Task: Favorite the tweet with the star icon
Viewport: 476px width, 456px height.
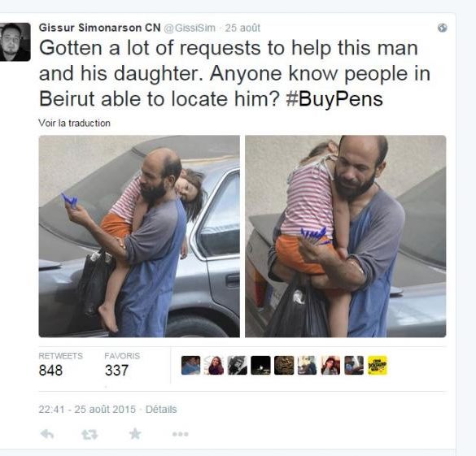Action: pyautogui.click(x=135, y=434)
